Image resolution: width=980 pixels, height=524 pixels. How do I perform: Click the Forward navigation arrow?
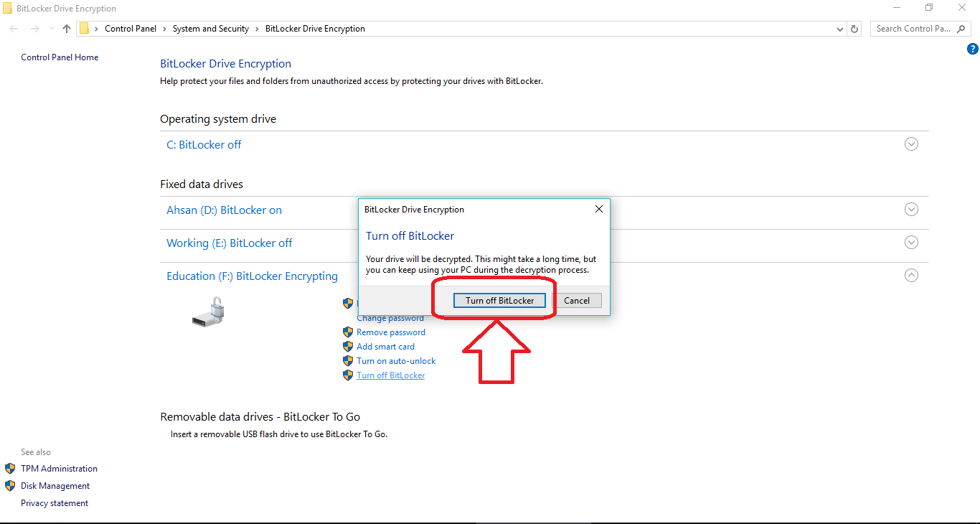[x=34, y=29]
